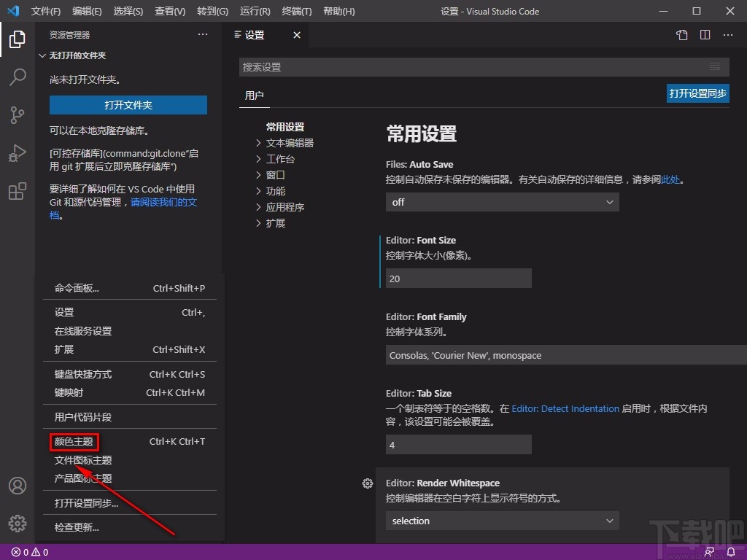Open the 运行(R) menu
This screenshot has height=560, width=747.
click(x=255, y=11)
